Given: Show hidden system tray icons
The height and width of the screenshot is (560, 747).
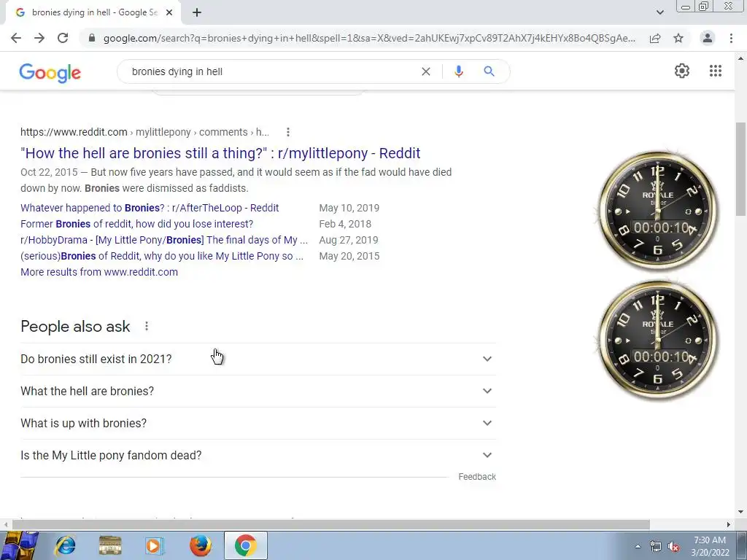Looking at the screenshot, I should pyautogui.click(x=638, y=546).
